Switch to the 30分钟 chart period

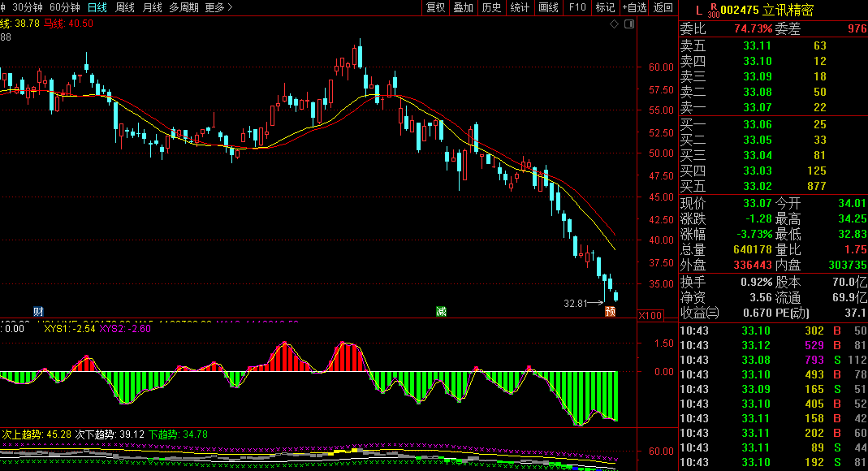click(27, 8)
